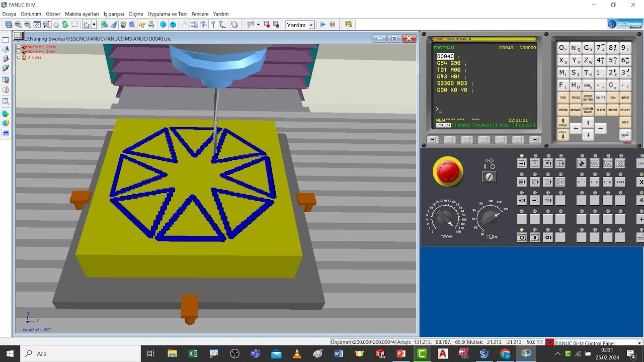Click the CAN key on keypad
The image size is (644, 362).
coord(613,98)
